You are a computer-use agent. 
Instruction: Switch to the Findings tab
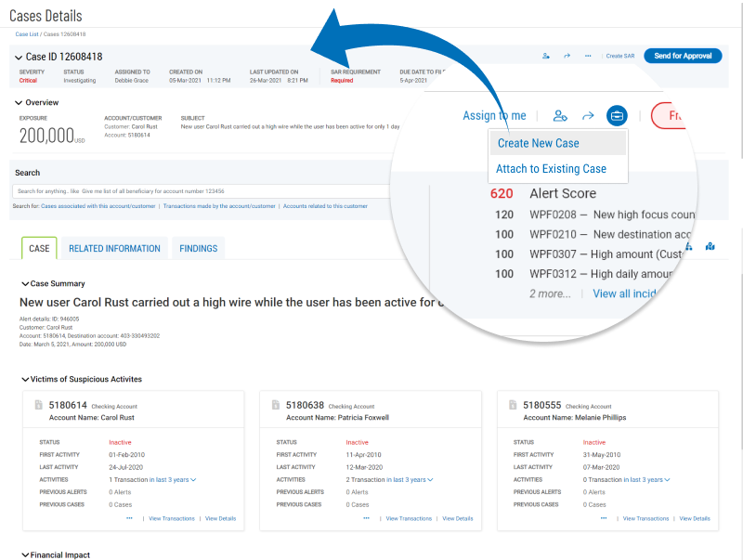(x=198, y=248)
